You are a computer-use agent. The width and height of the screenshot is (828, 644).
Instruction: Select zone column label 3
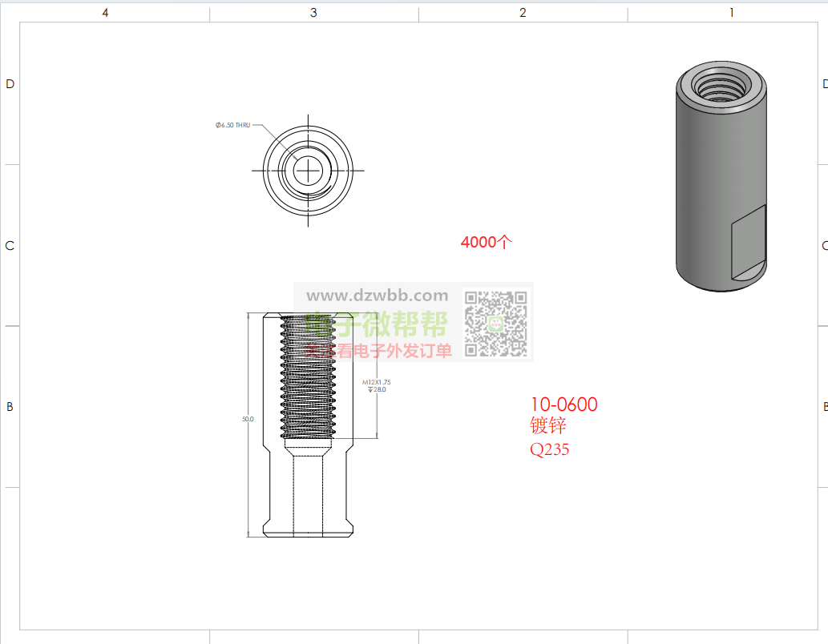(x=313, y=13)
